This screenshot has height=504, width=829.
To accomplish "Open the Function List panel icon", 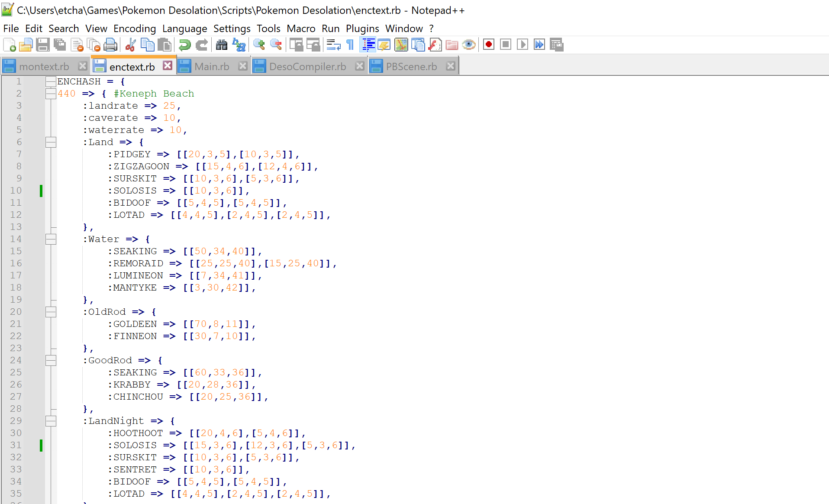I will point(435,45).
